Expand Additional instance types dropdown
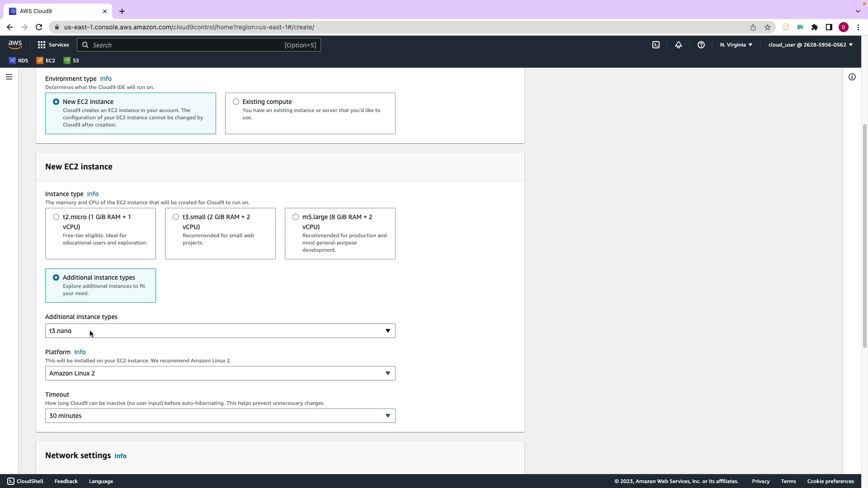This screenshot has width=868, height=488. pyautogui.click(x=220, y=331)
